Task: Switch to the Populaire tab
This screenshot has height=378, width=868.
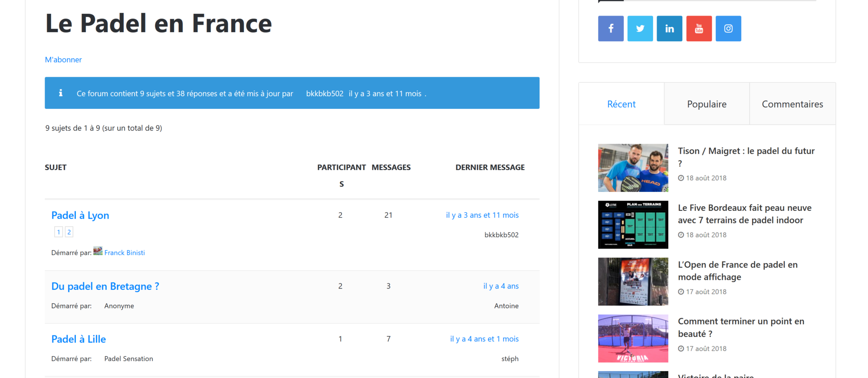Action: [707, 104]
